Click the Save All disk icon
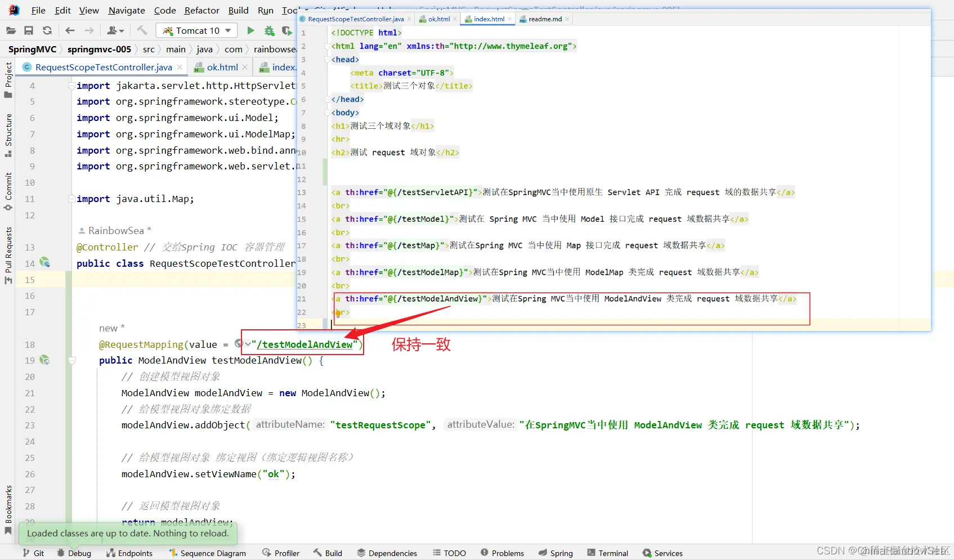Image resolution: width=954 pixels, height=560 pixels. click(x=29, y=30)
